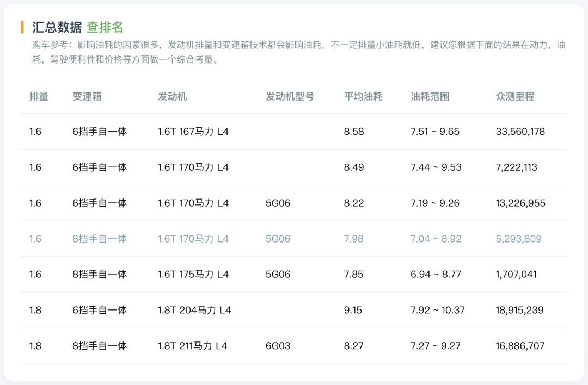Click the highlighted range 7.04 ~ 8.92
Image resolution: width=588 pixels, height=385 pixels.
pyautogui.click(x=436, y=239)
